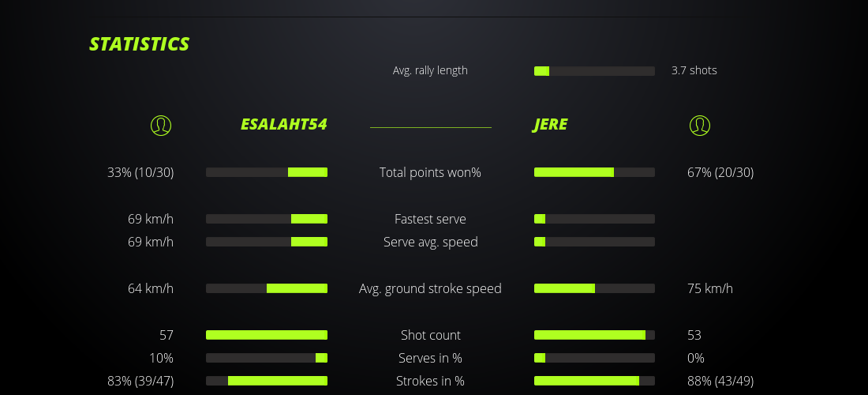The height and width of the screenshot is (395, 868).
Task: Click ESALAHT54's Avg. ground stroke speed bar
Action: pyautogui.click(x=267, y=288)
